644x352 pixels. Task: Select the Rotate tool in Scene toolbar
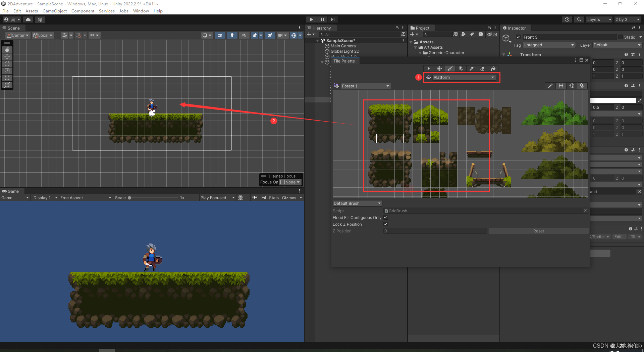[7, 64]
